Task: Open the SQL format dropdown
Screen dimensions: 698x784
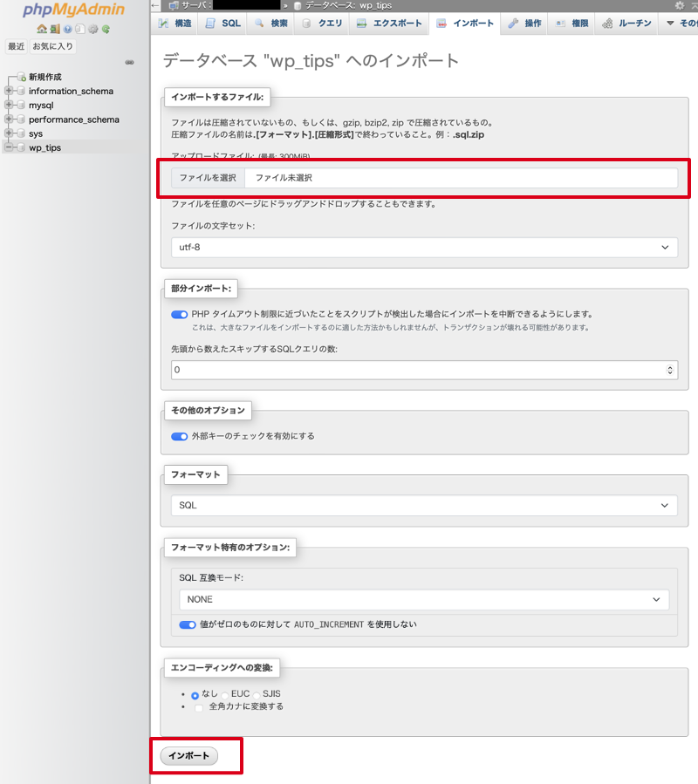Action: click(x=424, y=506)
